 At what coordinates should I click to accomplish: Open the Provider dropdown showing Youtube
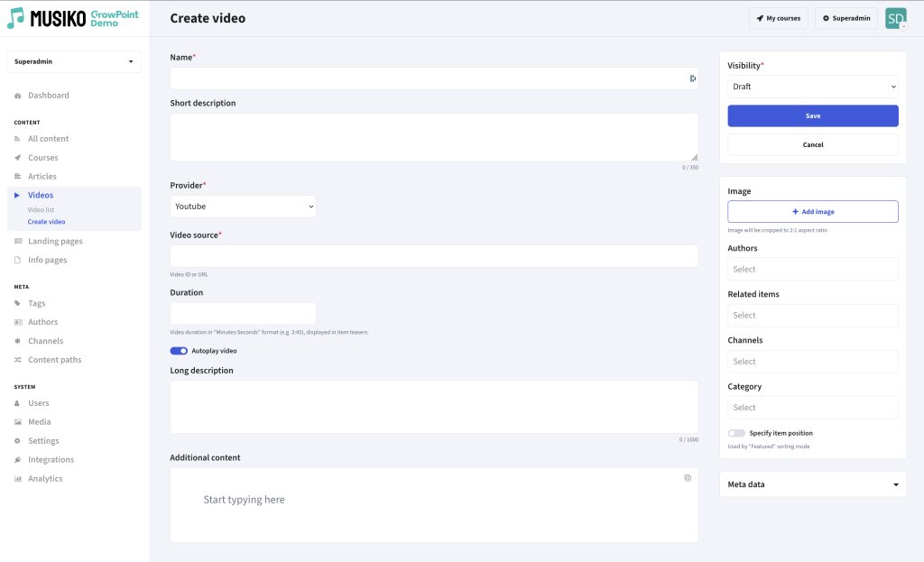pyautogui.click(x=243, y=207)
